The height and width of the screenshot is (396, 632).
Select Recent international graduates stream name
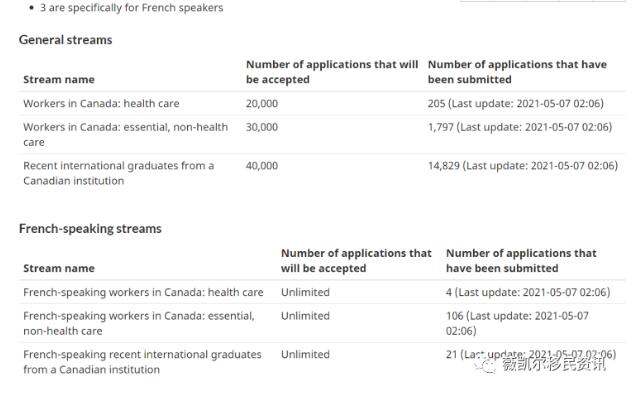pyautogui.click(x=118, y=173)
